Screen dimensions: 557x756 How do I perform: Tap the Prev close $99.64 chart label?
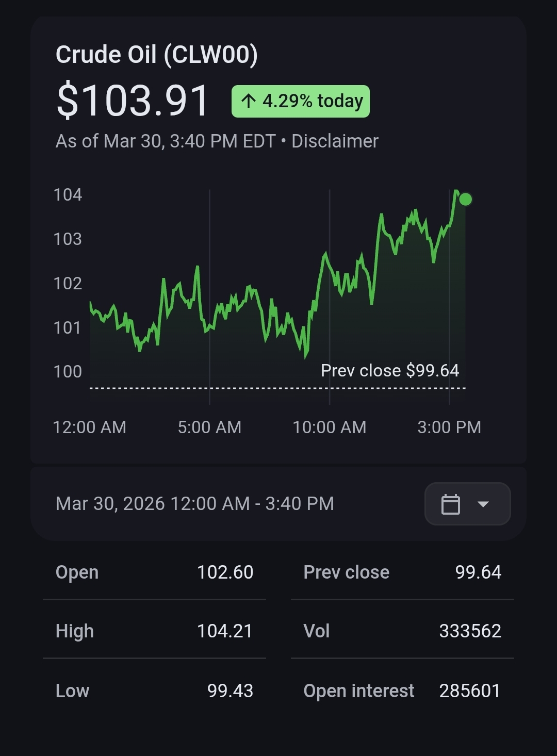389,370
